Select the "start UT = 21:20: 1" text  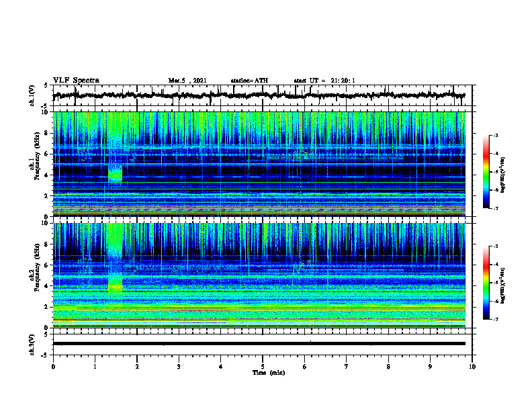(324, 81)
